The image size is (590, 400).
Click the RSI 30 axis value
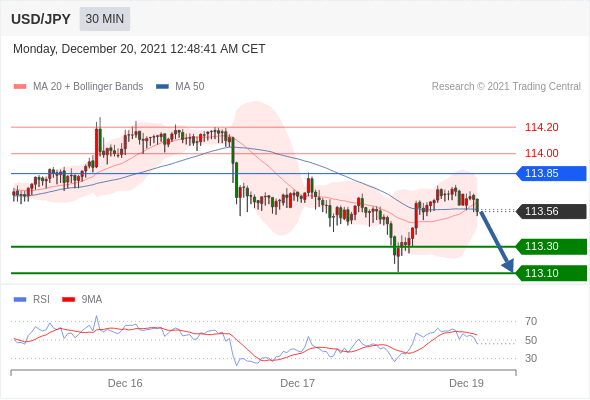tap(531, 358)
